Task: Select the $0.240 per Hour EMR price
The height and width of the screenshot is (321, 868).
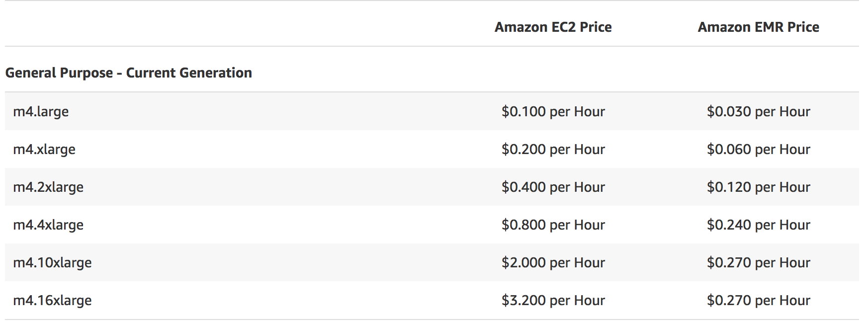Action: 758,225
